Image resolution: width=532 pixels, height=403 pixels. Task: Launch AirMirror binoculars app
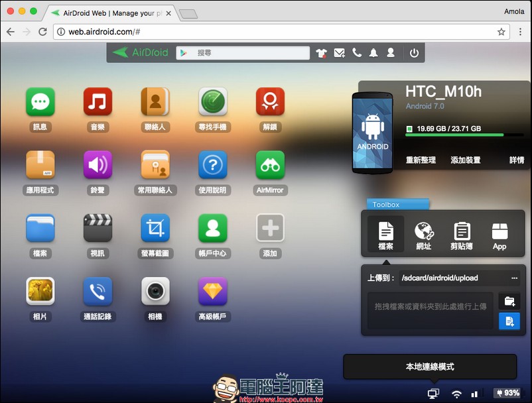pyautogui.click(x=270, y=165)
